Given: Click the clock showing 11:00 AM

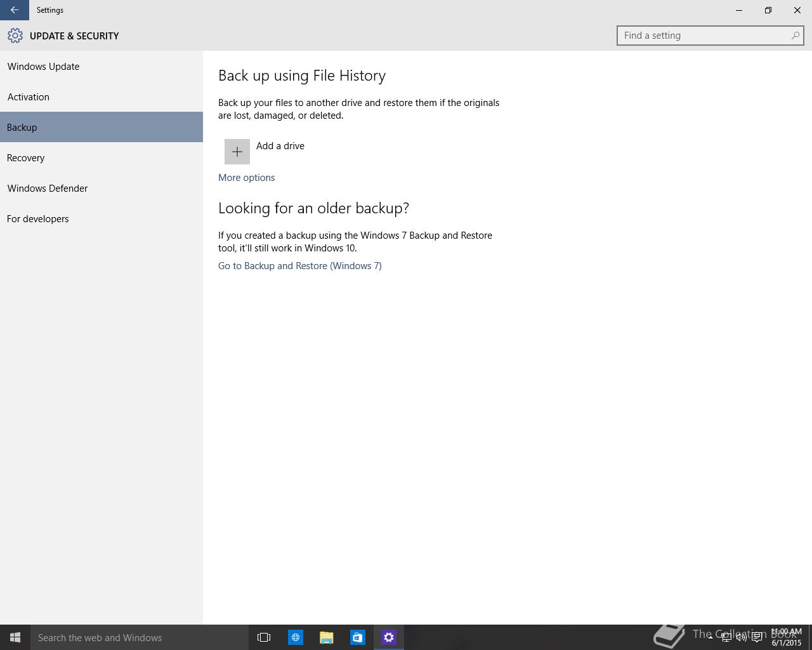Looking at the screenshot, I should 787,637.
